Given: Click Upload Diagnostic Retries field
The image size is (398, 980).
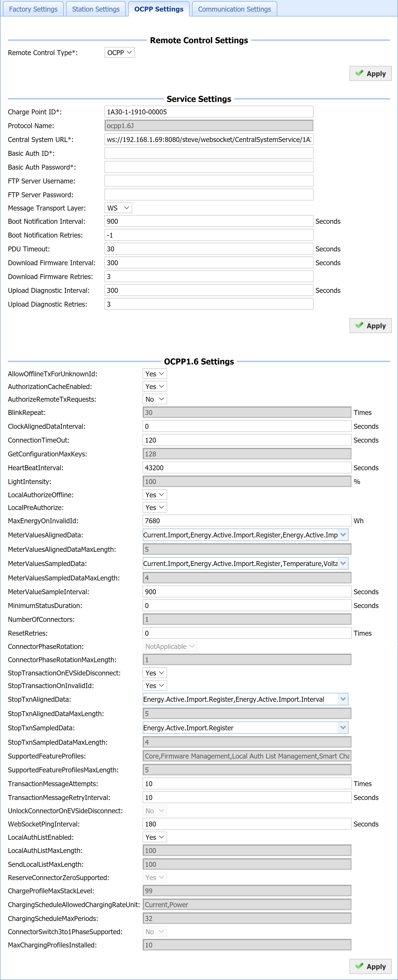Looking at the screenshot, I should point(209,304).
